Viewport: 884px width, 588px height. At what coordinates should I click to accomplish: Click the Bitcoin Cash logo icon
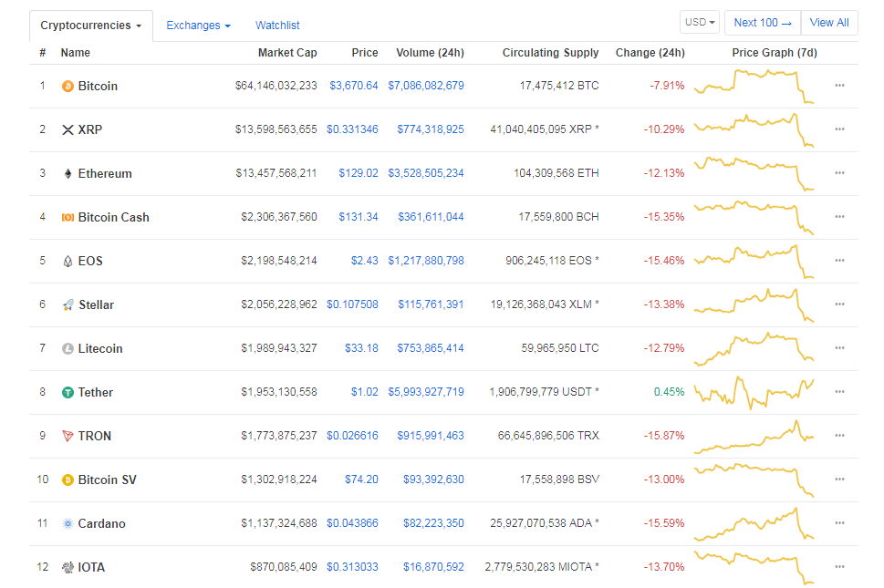click(68, 217)
